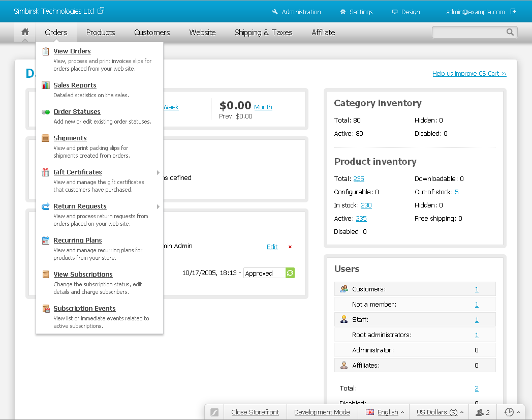Click the Affiliates person icon in Users
532x420 pixels.
[344, 365]
